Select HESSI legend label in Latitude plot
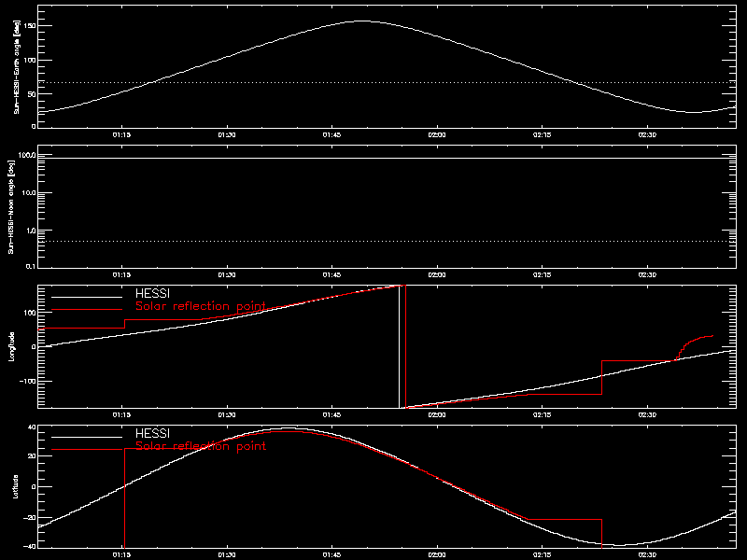This screenshot has height=560, width=747. click(x=152, y=433)
